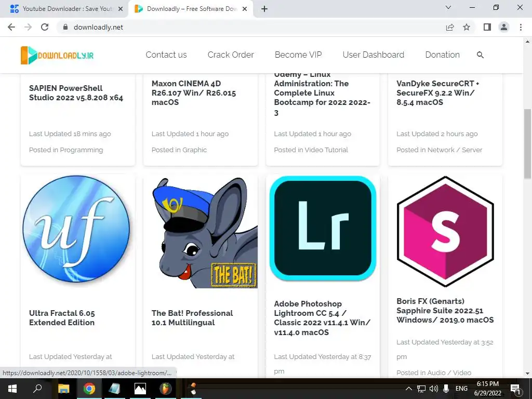Open the Donation page
Screen dimensions: 532x399
[443, 55]
